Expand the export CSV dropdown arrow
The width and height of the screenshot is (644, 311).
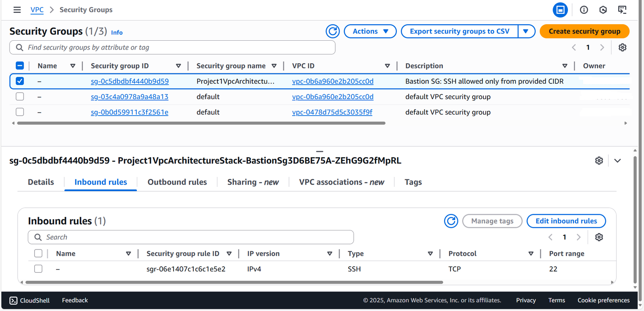pyautogui.click(x=526, y=31)
